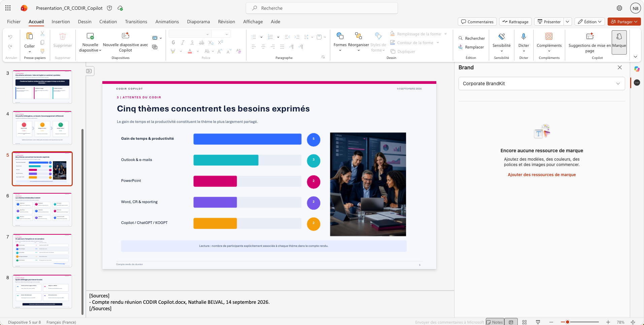644x325 pixels.
Task: Click Ajouter des ressources de marque
Action: tap(542, 175)
